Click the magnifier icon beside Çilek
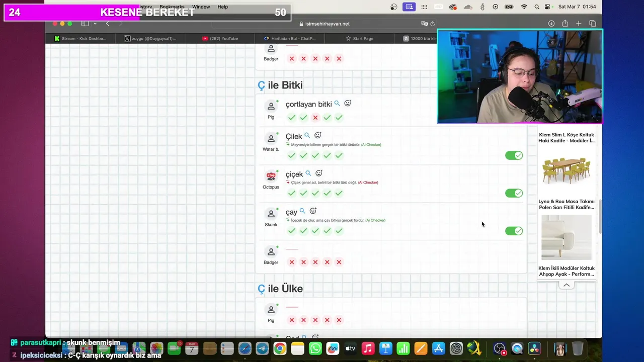Image resolution: width=644 pixels, height=362 pixels. pyautogui.click(x=307, y=136)
